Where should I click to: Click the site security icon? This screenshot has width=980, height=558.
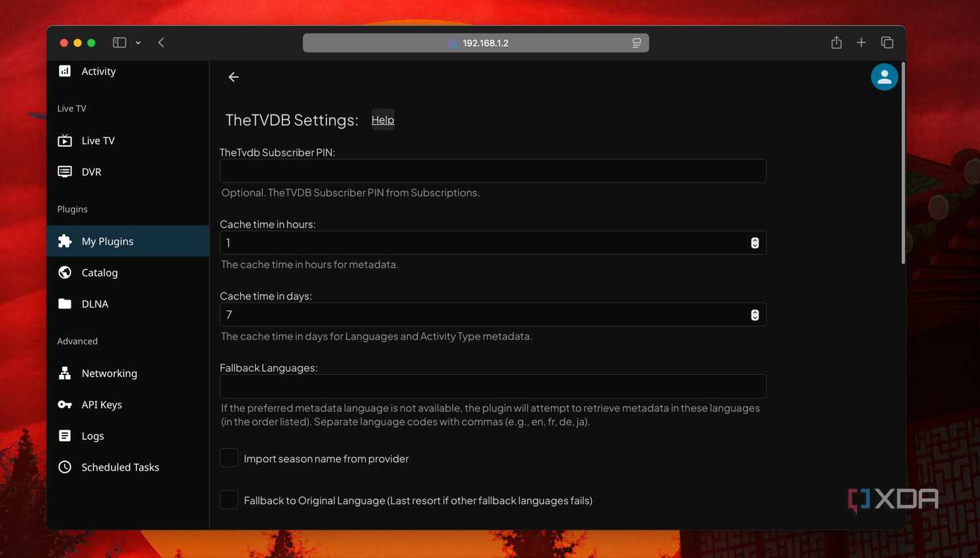point(452,43)
